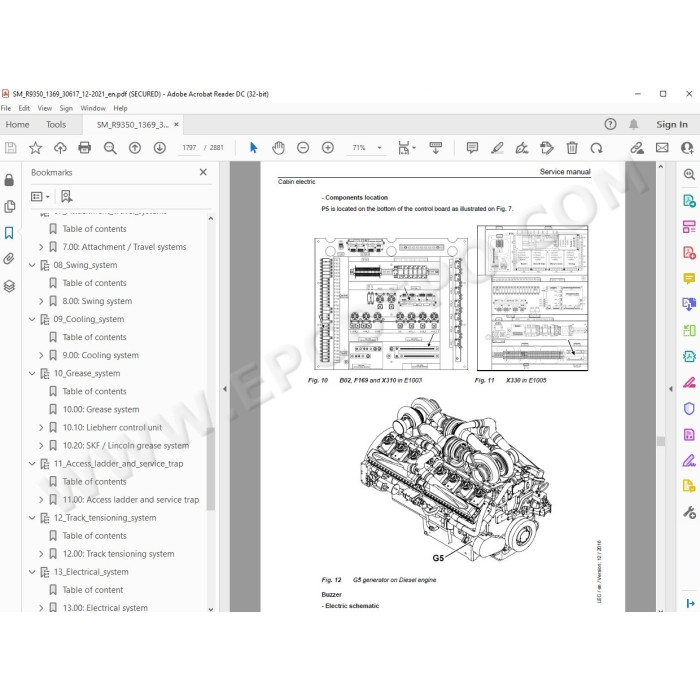This screenshot has width=700, height=700.
Task: Open the Edit menu
Action: (24, 108)
